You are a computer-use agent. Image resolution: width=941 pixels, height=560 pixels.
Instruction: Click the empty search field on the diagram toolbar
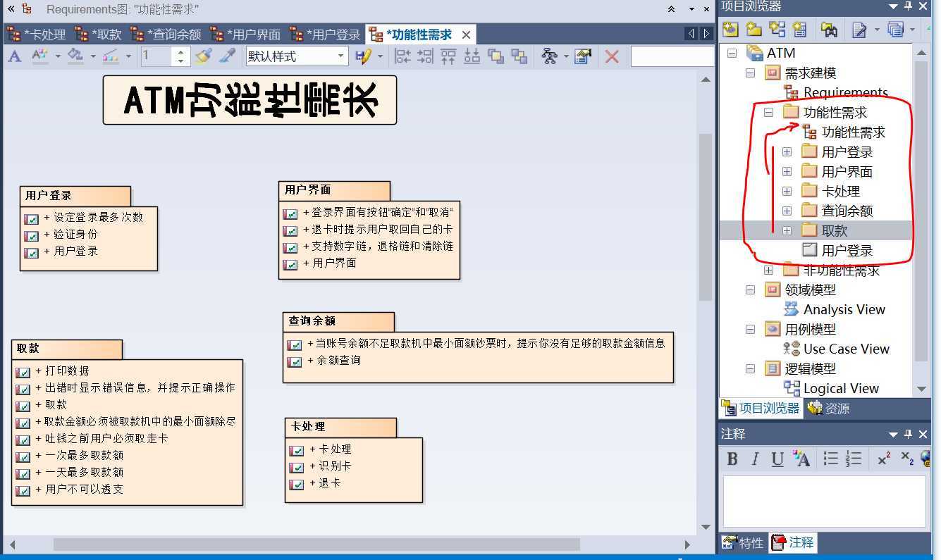click(672, 56)
